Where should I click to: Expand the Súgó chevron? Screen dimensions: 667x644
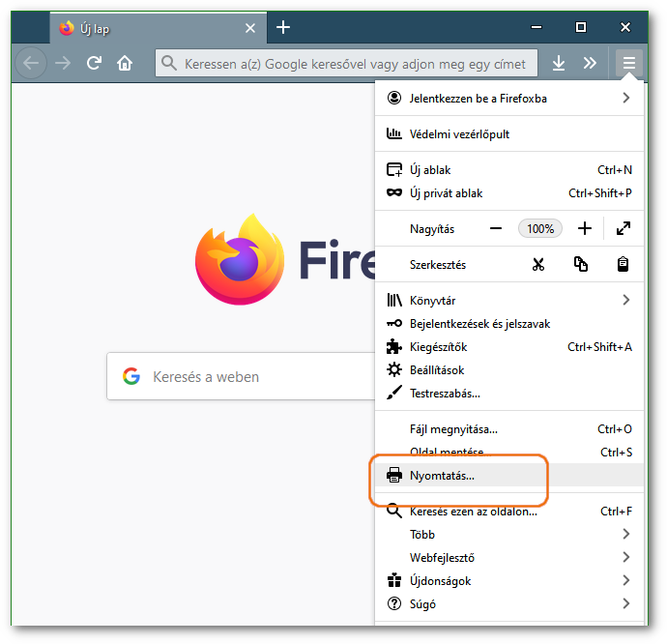tap(625, 603)
